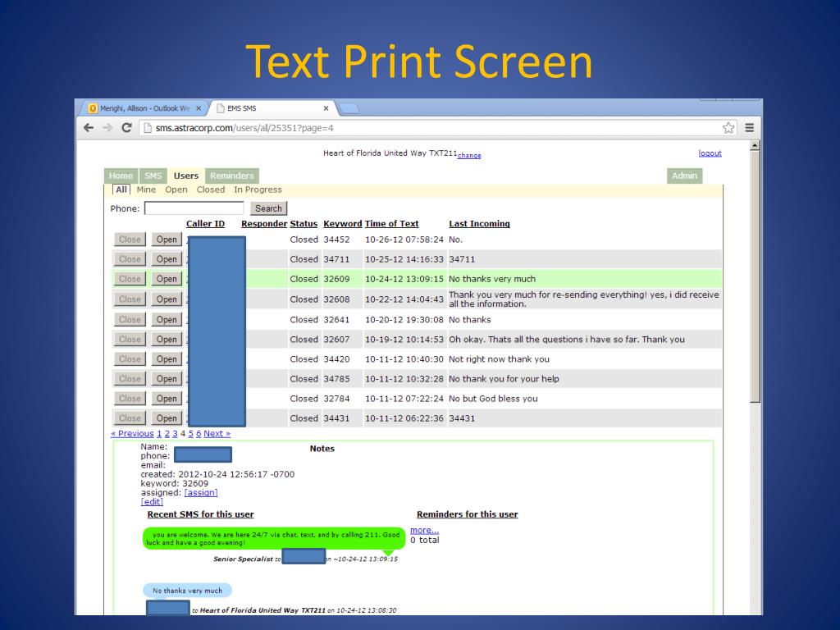This screenshot has height=630, width=840.
Task: Open the new tab button
Action: (349, 108)
